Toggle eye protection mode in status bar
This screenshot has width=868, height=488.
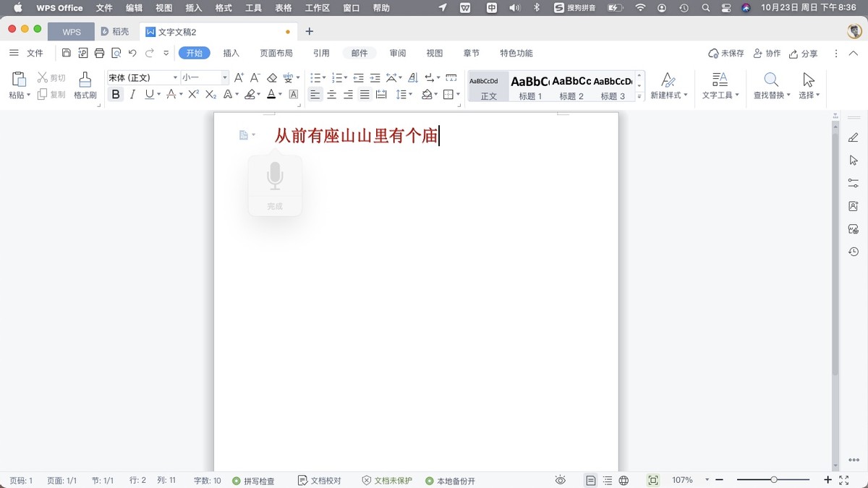point(560,480)
